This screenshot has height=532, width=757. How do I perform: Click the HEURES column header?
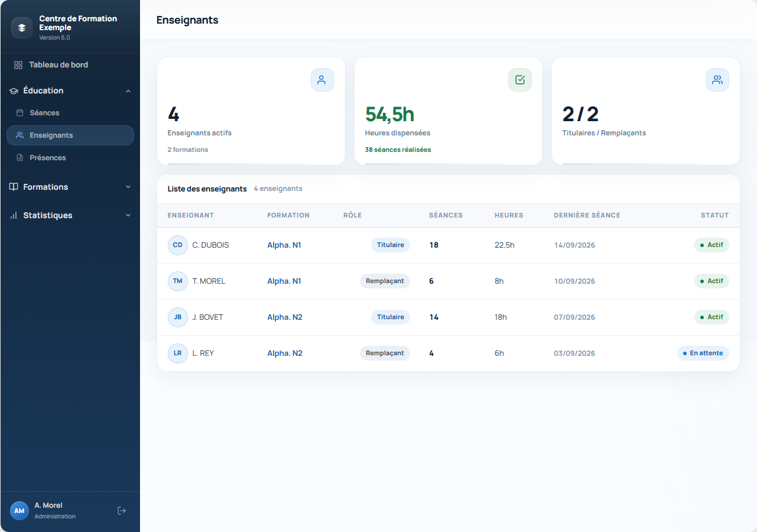tap(509, 215)
